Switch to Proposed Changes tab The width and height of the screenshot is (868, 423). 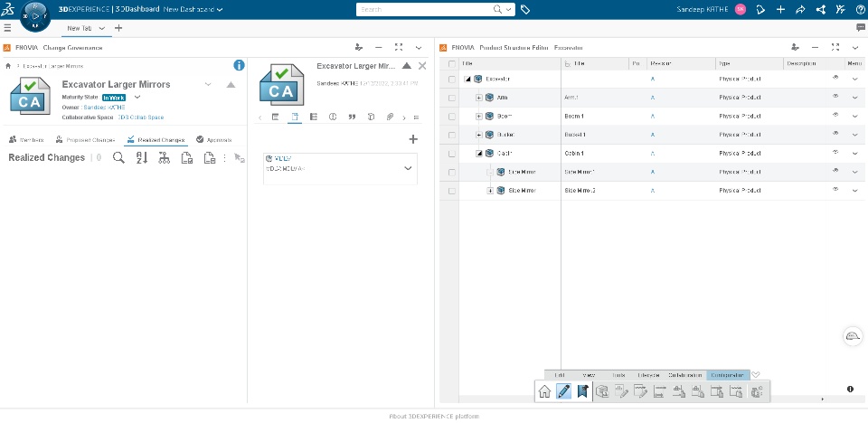tap(86, 139)
